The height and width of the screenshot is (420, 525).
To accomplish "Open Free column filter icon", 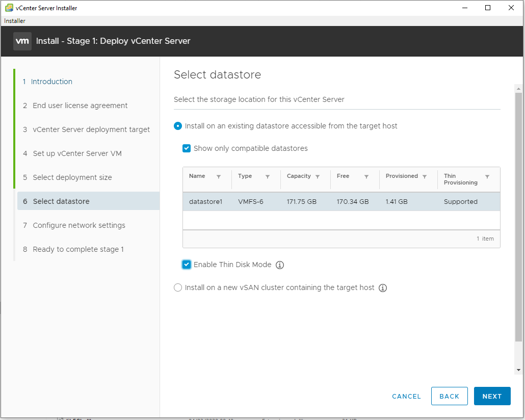I will (366, 176).
